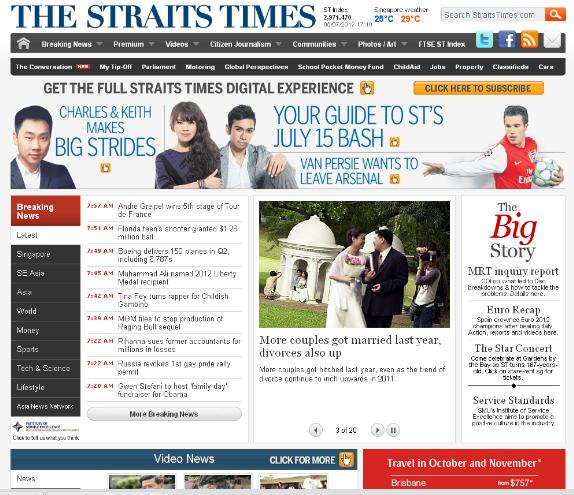
Task: Select Latest breaking news tab
Action: tap(45, 235)
